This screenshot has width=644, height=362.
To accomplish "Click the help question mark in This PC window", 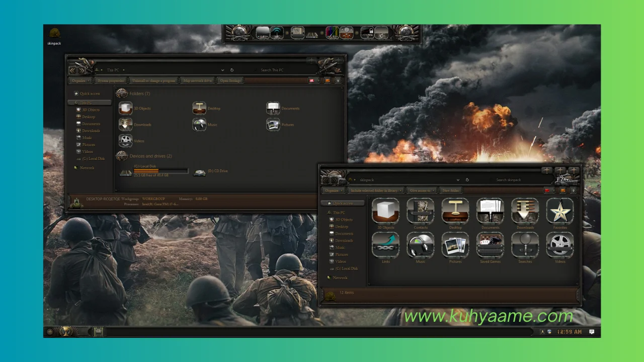I will 338,80.
